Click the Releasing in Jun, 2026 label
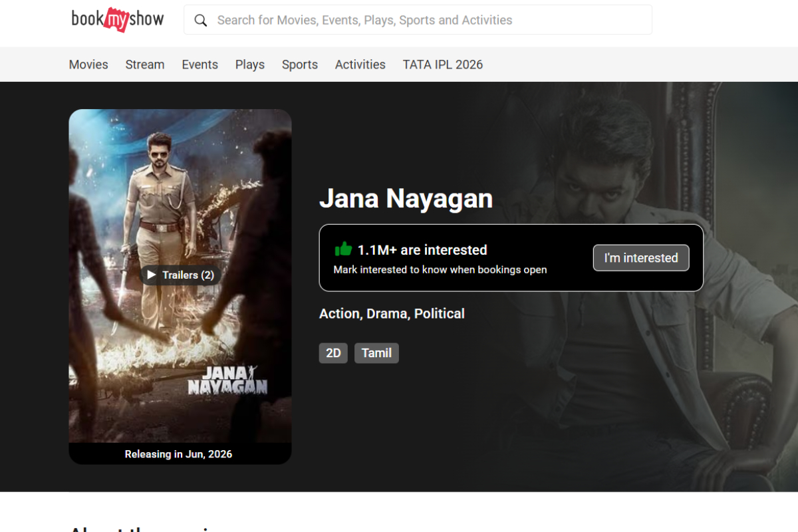The image size is (798, 532). tap(178, 454)
